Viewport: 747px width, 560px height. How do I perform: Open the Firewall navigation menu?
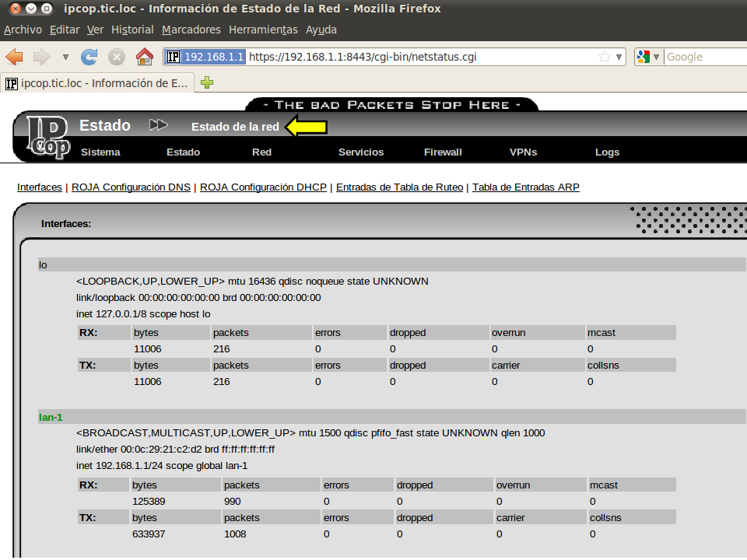point(443,152)
